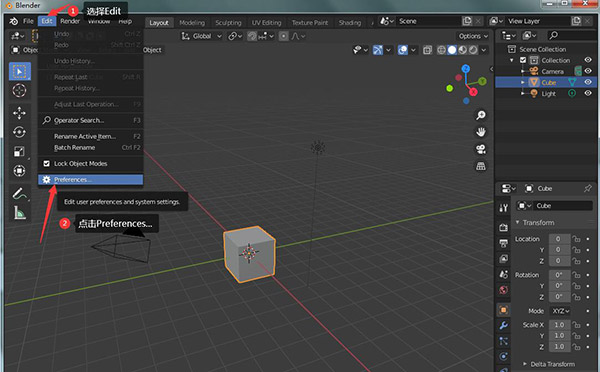Click the zoom magnifier in viewport
Screen dimensions: 600x372
[x=481, y=115]
